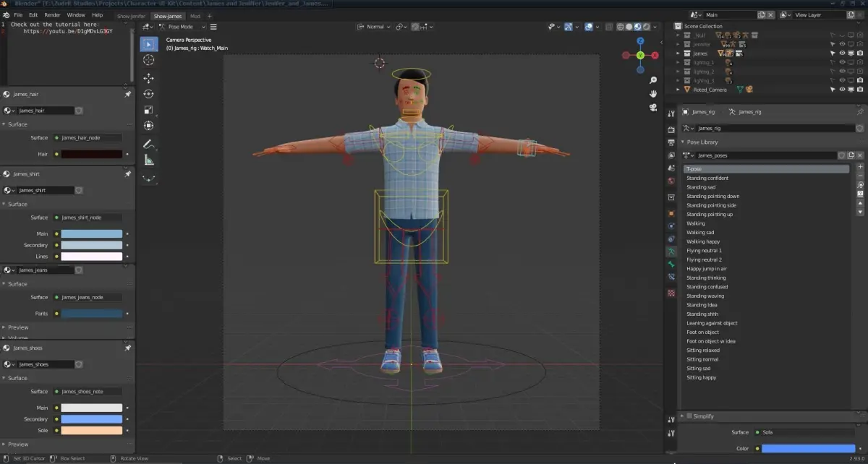868x464 pixels.
Task: Activate the Move tool
Action: pos(148,78)
